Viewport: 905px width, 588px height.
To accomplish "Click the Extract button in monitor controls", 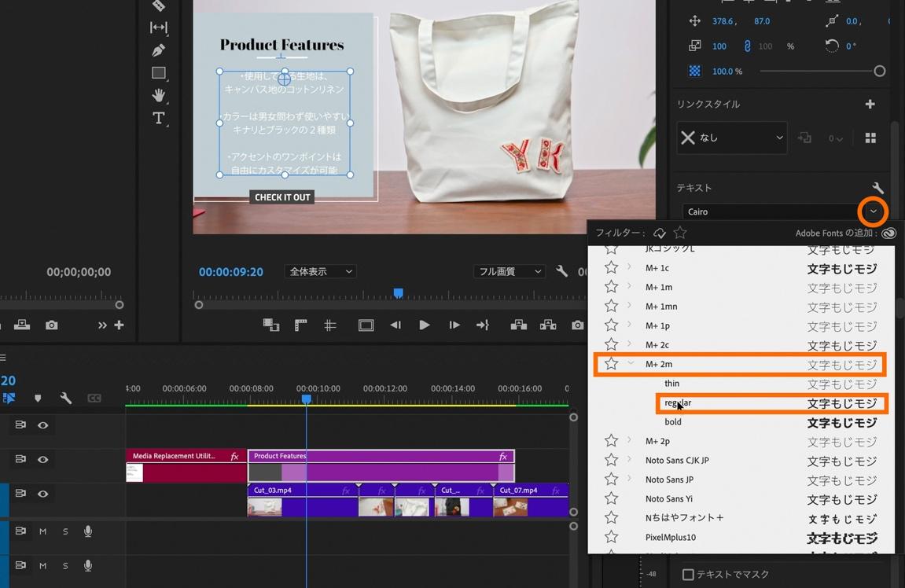I will pos(548,325).
